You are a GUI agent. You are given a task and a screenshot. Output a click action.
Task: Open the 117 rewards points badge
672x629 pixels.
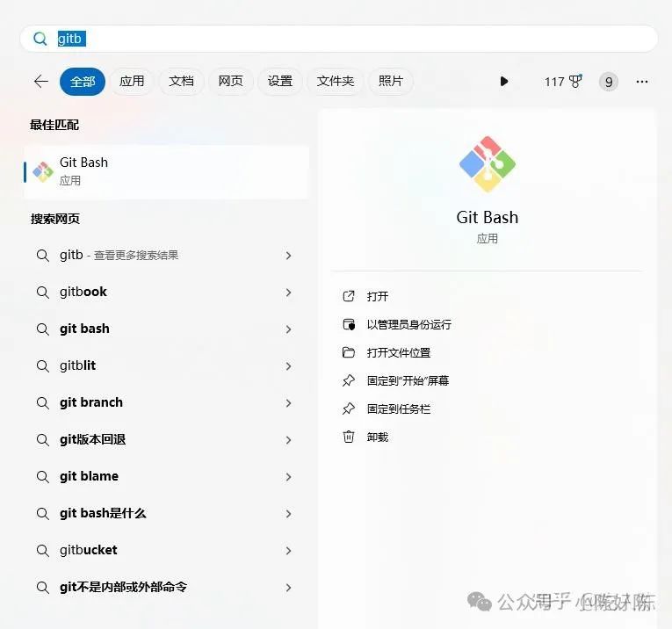click(563, 82)
